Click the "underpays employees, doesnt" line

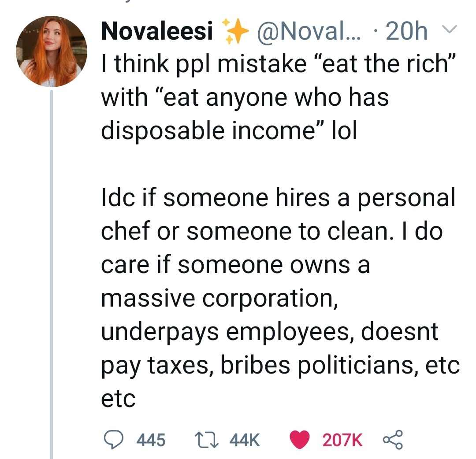coord(270,332)
